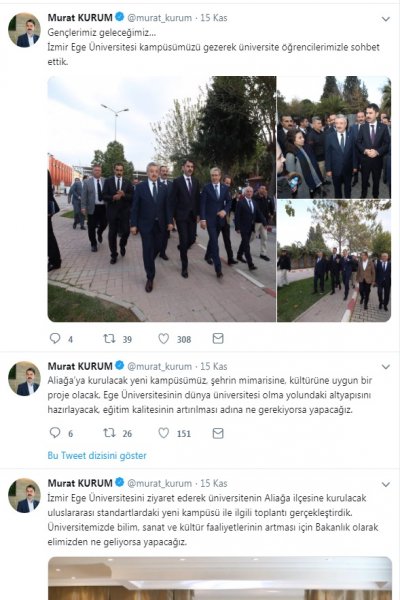View the top-right photo of the crowd
Image resolution: width=400 pixels, height=600 pixels.
(x=334, y=137)
